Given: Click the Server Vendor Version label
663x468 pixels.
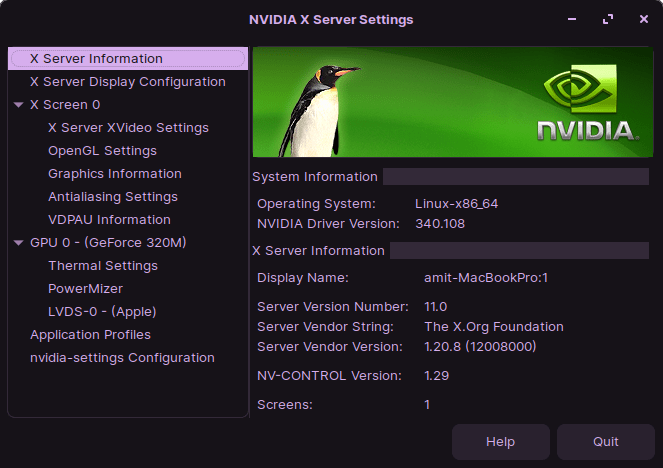Looking at the screenshot, I should pyautogui.click(x=330, y=347).
